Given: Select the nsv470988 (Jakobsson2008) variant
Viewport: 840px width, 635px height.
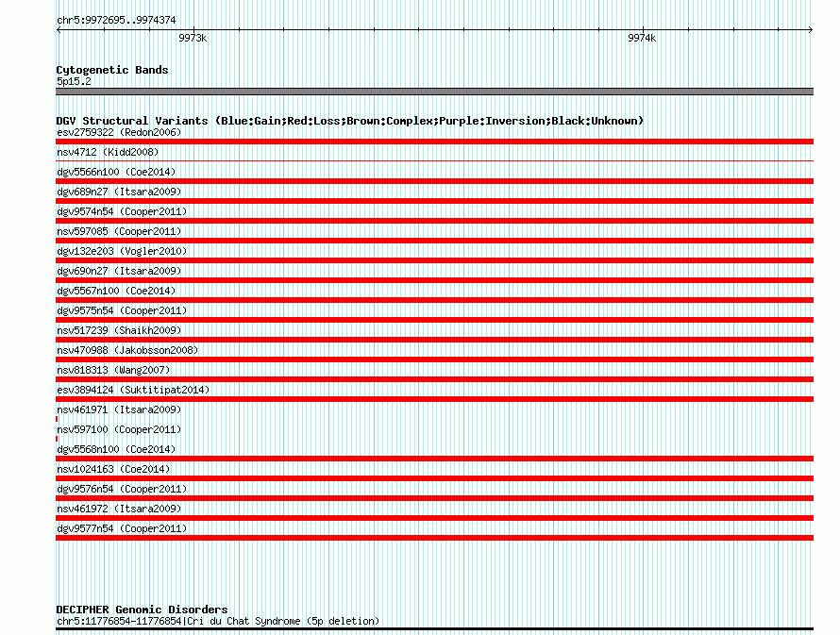Looking at the screenshot, I should 127,350.
